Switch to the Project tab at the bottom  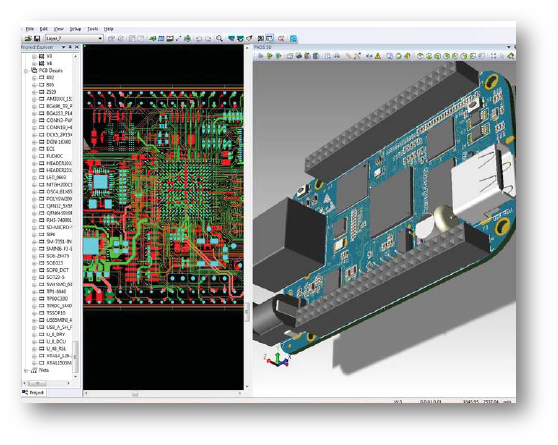(x=33, y=393)
